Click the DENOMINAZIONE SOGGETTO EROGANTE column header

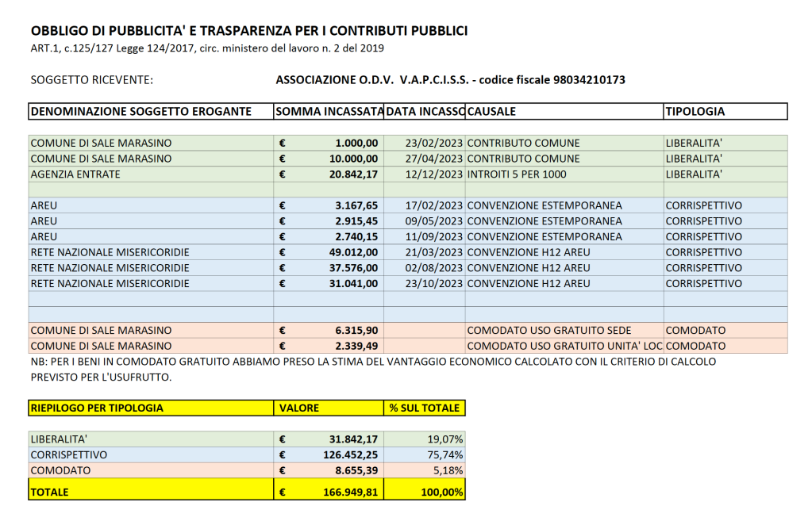(141, 112)
